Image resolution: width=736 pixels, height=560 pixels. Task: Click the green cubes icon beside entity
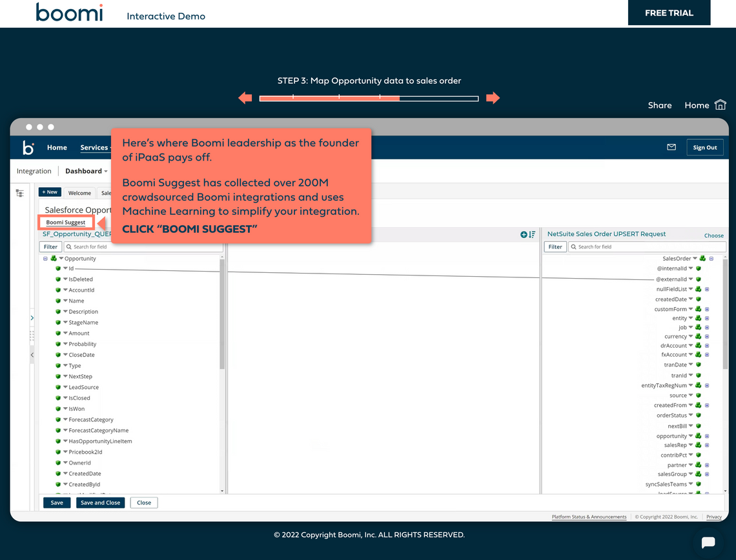pos(699,318)
